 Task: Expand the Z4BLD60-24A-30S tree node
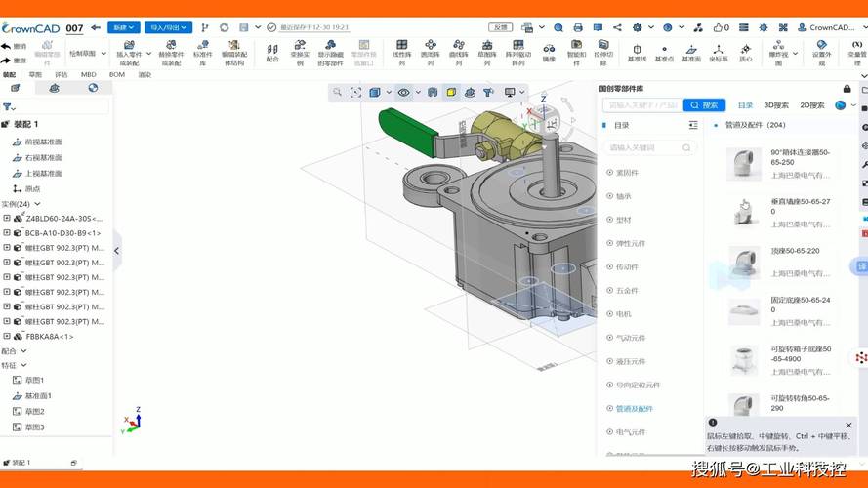click(x=7, y=218)
